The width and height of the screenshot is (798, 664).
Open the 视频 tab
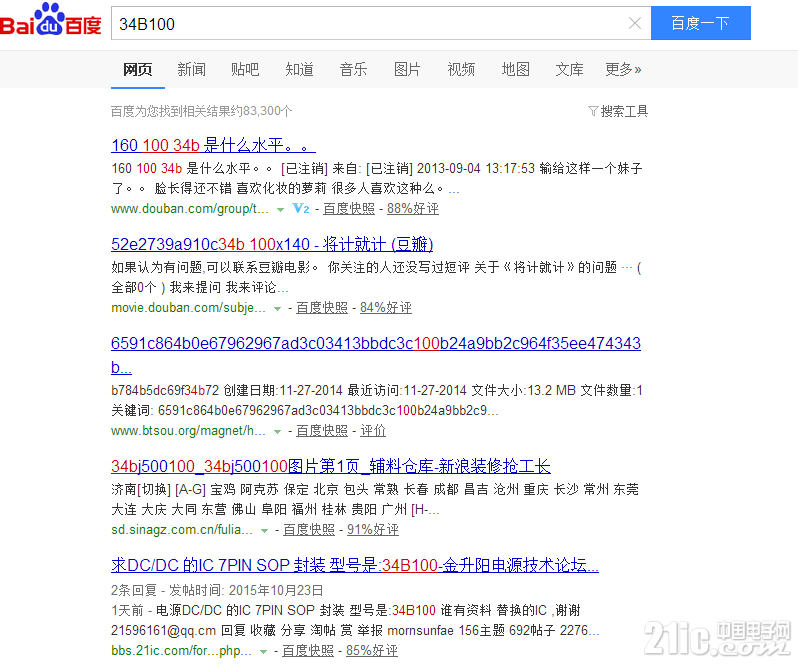point(461,69)
